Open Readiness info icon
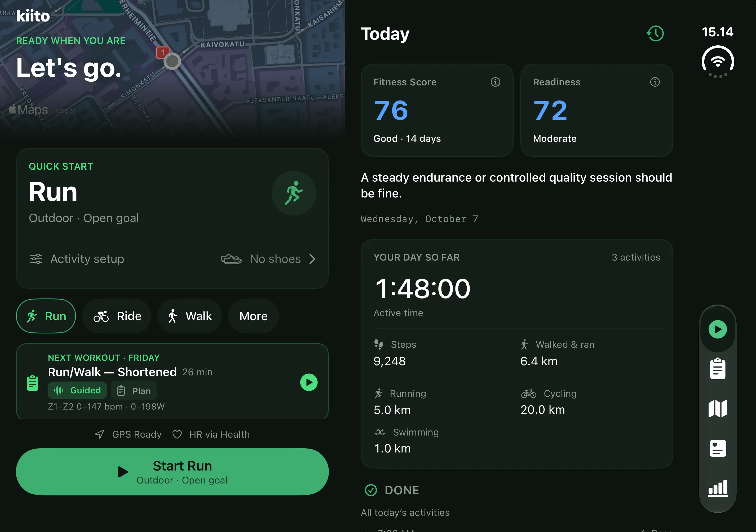 [655, 82]
